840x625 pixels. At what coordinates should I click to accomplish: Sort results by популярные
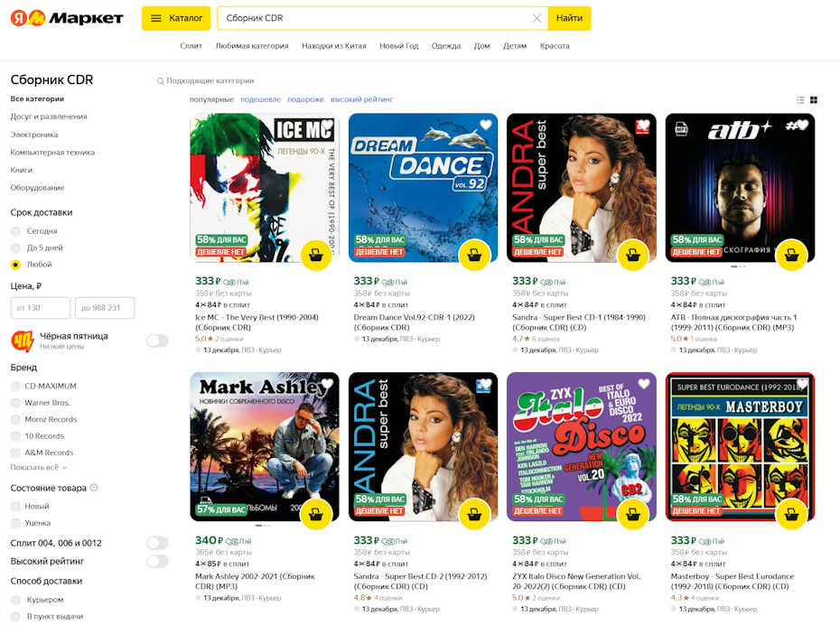[211, 99]
